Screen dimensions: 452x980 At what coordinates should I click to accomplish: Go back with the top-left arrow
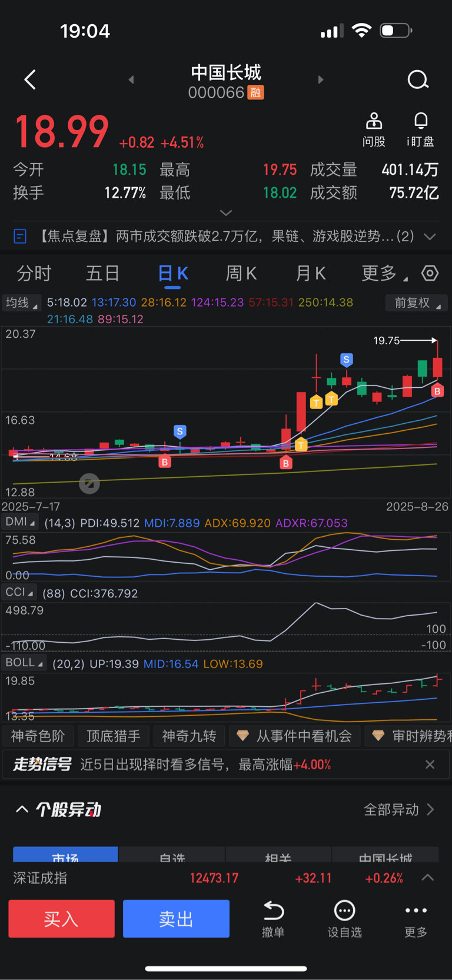tap(30, 79)
